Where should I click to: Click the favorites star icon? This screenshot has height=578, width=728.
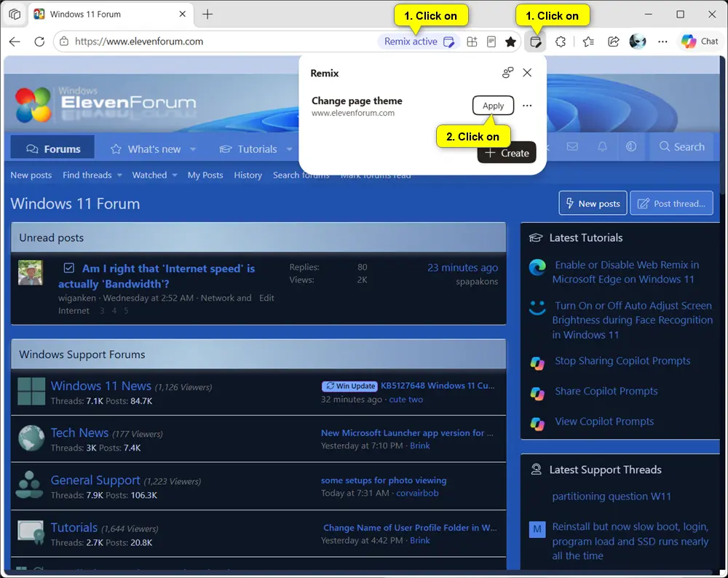511,41
